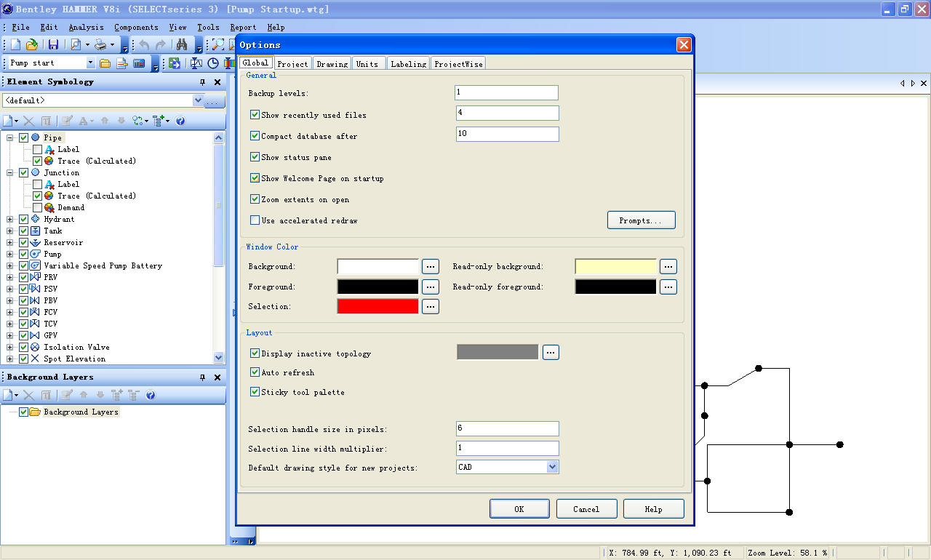The width and height of the screenshot is (931, 560).
Task: Click the yellow Read-only background swatch
Action: [616, 267]
